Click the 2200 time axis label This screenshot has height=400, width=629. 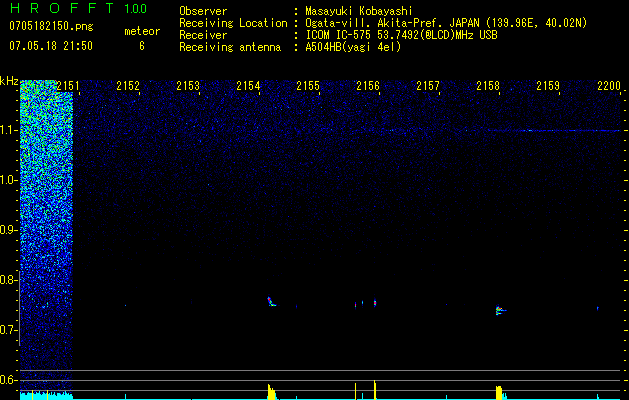click(609, 86)
